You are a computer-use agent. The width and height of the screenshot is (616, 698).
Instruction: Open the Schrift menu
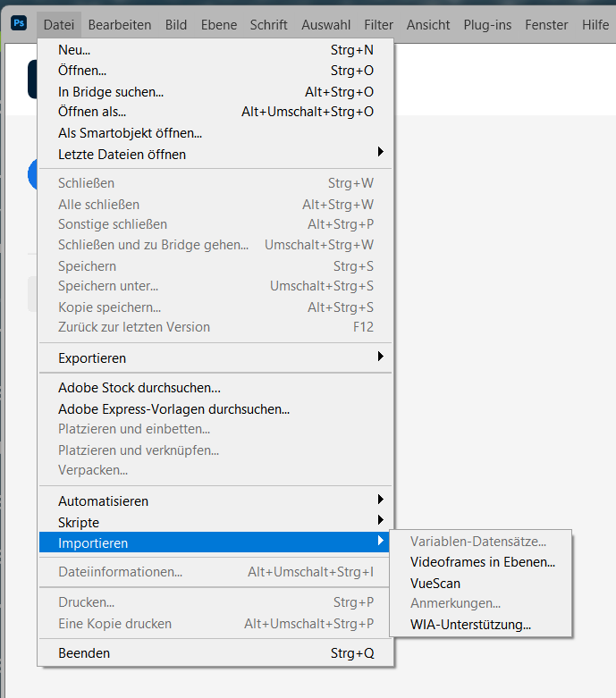268,24
